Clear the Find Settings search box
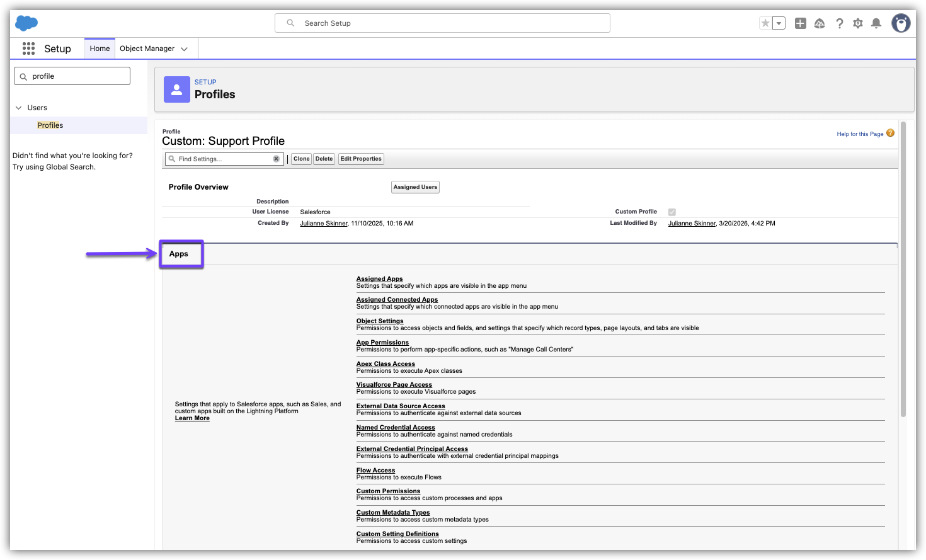The width and height of the screenshot is (926, 560). point(276,159)
